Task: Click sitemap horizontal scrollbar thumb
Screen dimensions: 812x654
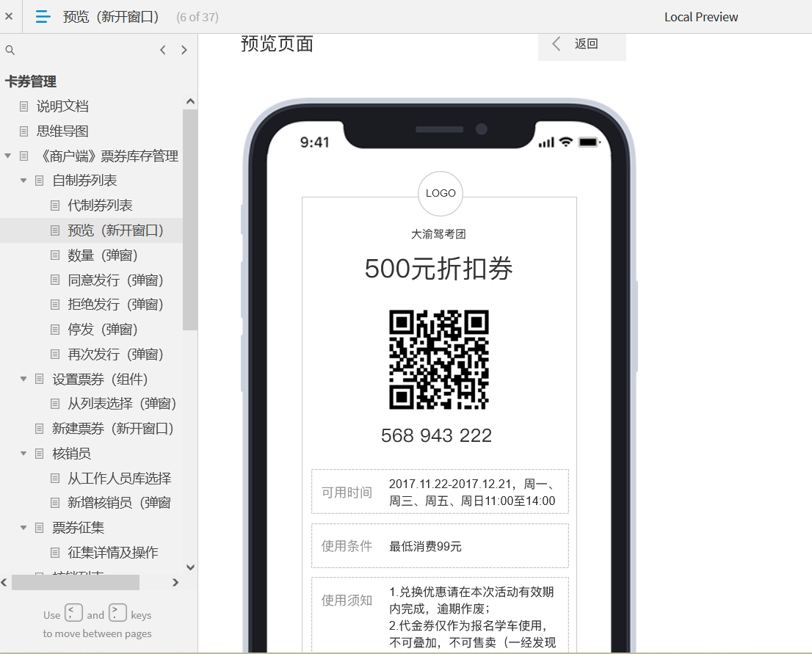Action: [76, 583]
